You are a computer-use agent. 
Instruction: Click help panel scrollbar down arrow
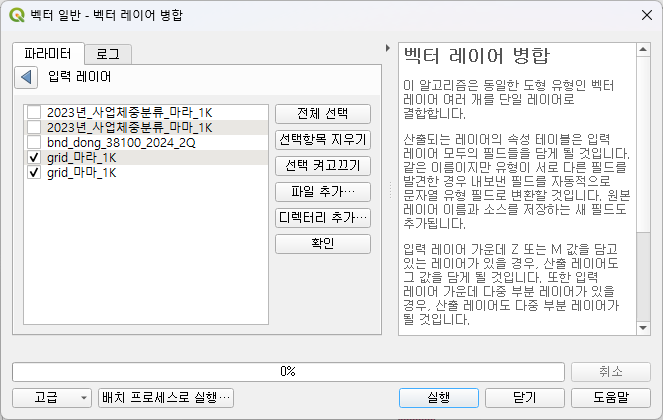(x=643, y=328)
